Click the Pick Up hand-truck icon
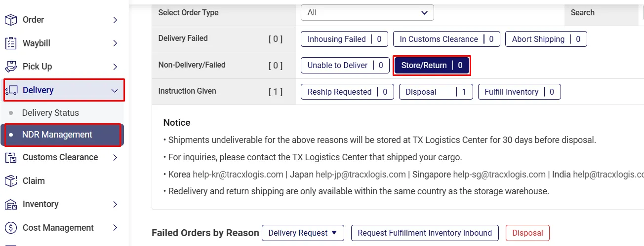Image resolution: width=644 pixels, height=246 pixels. click(x=11, y=67)
